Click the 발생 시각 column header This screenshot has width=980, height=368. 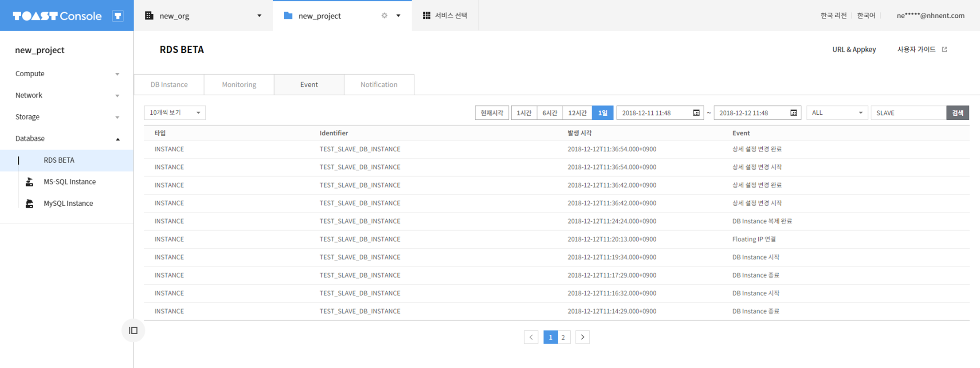580,133
